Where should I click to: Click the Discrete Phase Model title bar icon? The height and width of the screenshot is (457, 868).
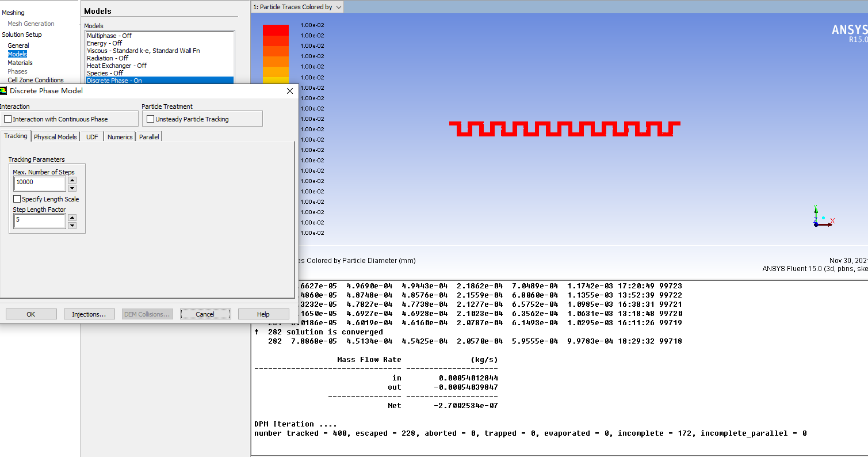click(3, 91)
